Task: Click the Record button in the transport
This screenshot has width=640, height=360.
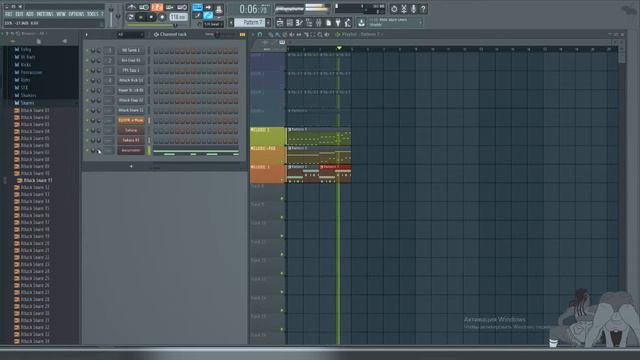Action: pyautogui.click(x=162, y=17)
